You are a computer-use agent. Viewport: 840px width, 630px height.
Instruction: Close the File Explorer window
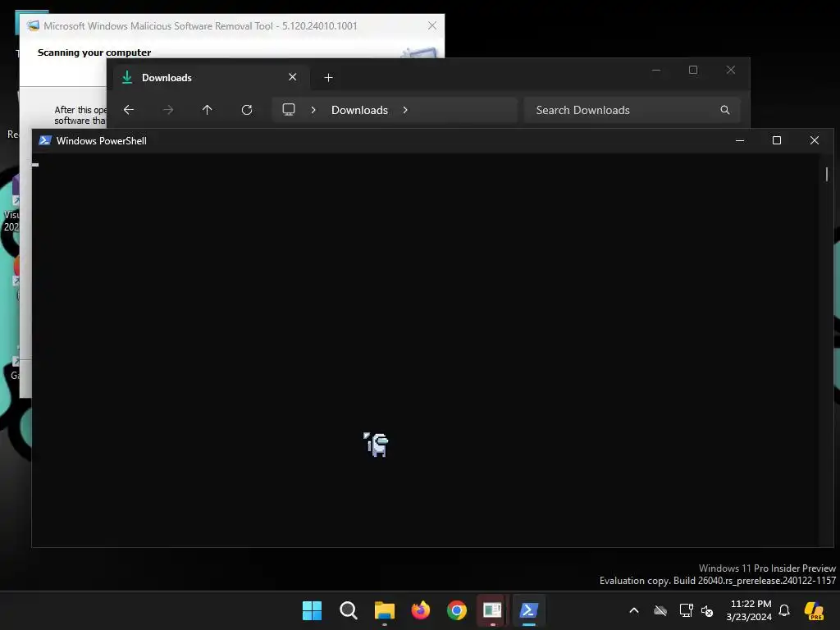(x=731, y=71)
